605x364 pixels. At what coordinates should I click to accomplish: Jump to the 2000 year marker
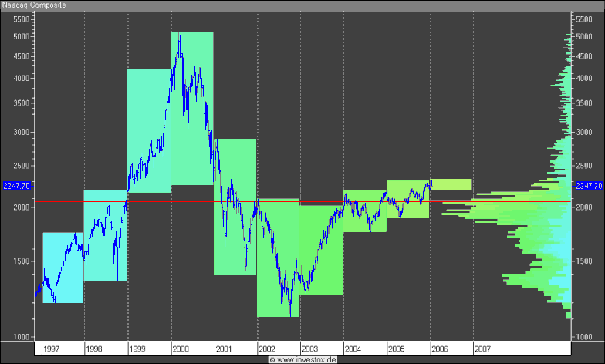[x=181, y=349]
